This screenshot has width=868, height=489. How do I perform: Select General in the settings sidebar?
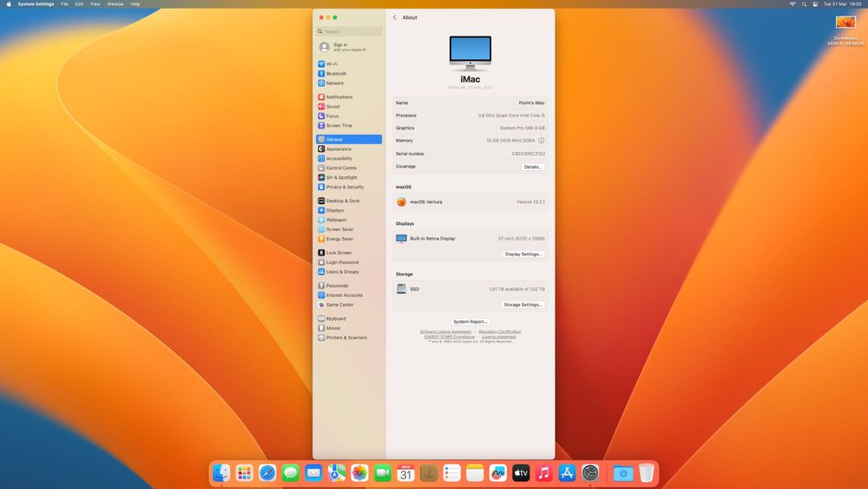pyautogui.click(x=349, y=140)
